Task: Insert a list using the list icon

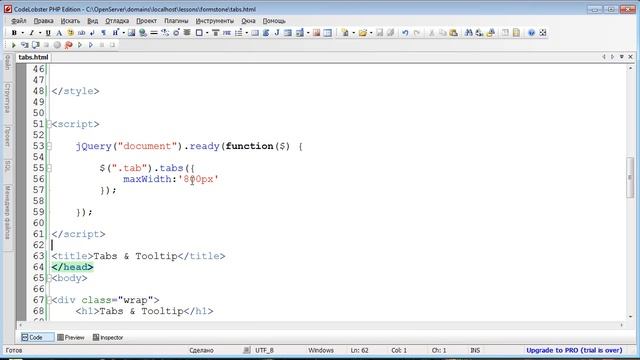Action: coord(239,33)
